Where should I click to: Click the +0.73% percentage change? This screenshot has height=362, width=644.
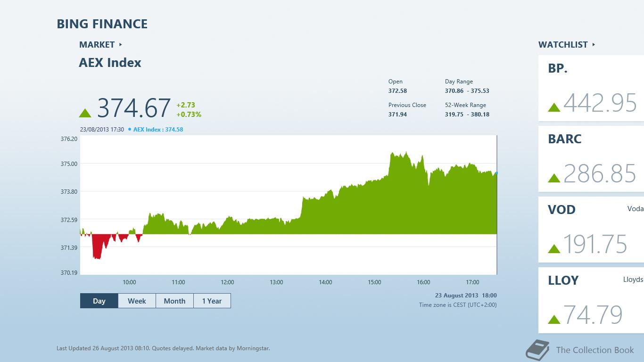point(189,115)
